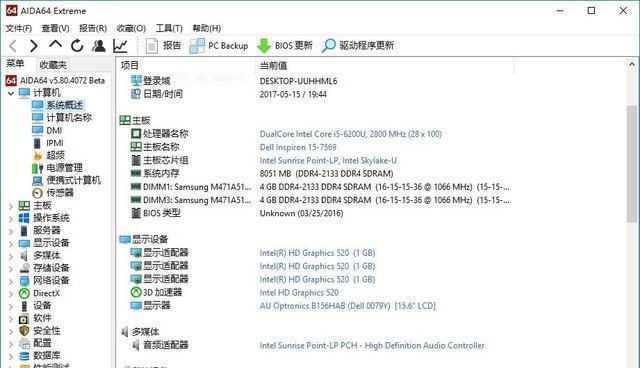The image size is (640, 368).
Task: Open the 报告(R) menu
Action: pos(93,28)
